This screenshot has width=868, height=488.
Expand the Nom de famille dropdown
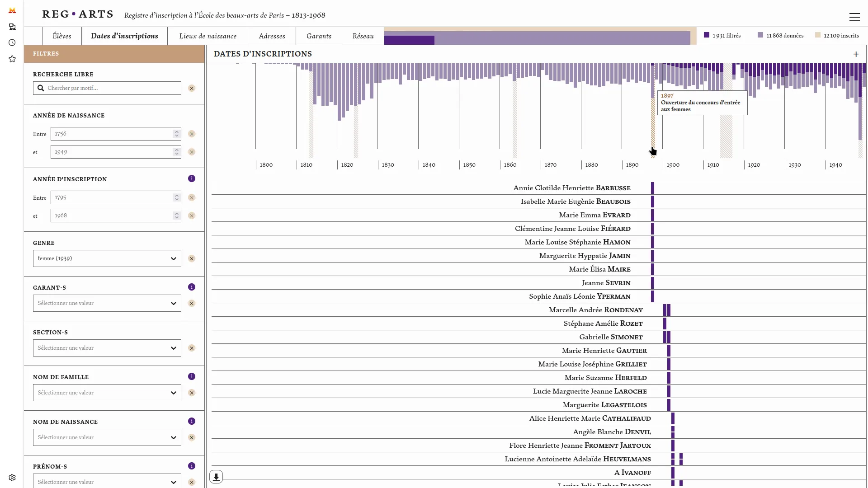coord(107,393)
